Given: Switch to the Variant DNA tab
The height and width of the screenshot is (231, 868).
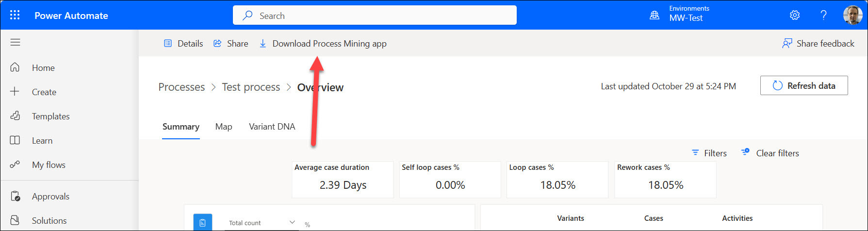Looking at the screenshot, I should point(272,127).
